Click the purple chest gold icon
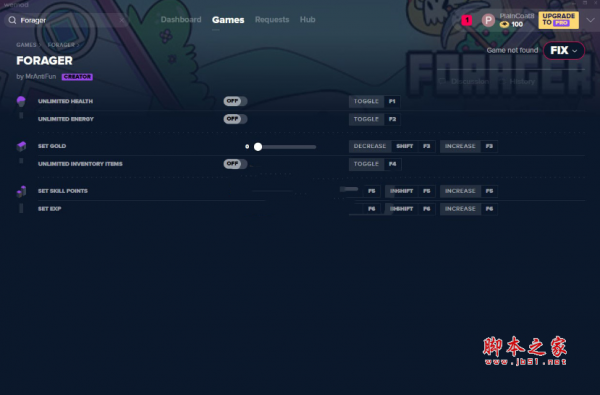 click(21, 146)
